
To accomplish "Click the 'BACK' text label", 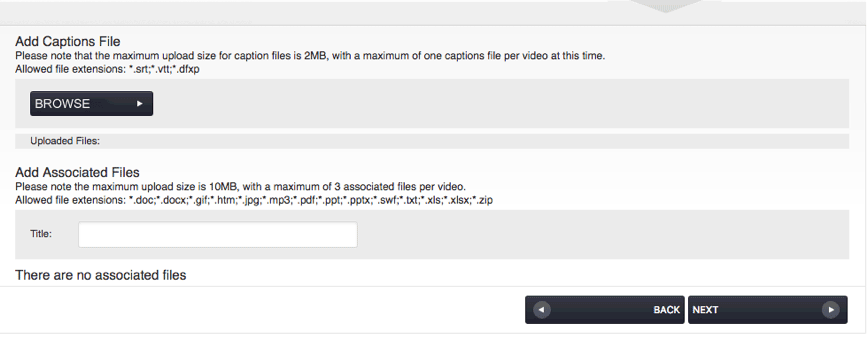I will [x=666, y=310].
